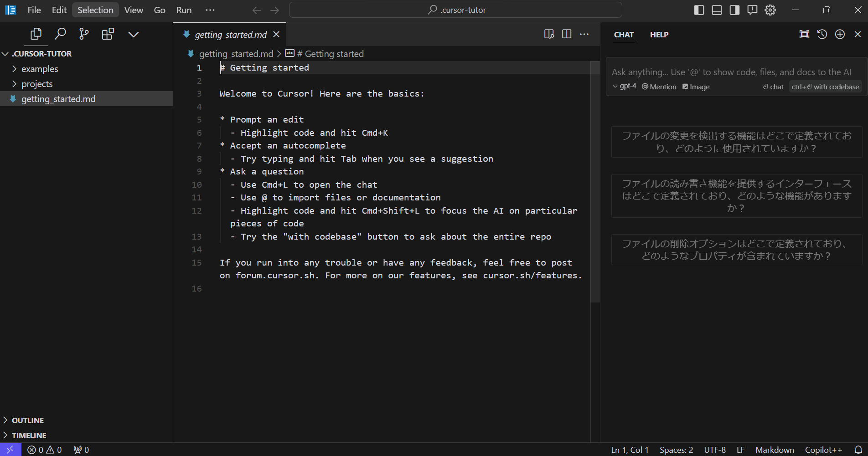Open Copilot++ status bar item
Viewport: 868px width, 456px height.
click(823, 450)
